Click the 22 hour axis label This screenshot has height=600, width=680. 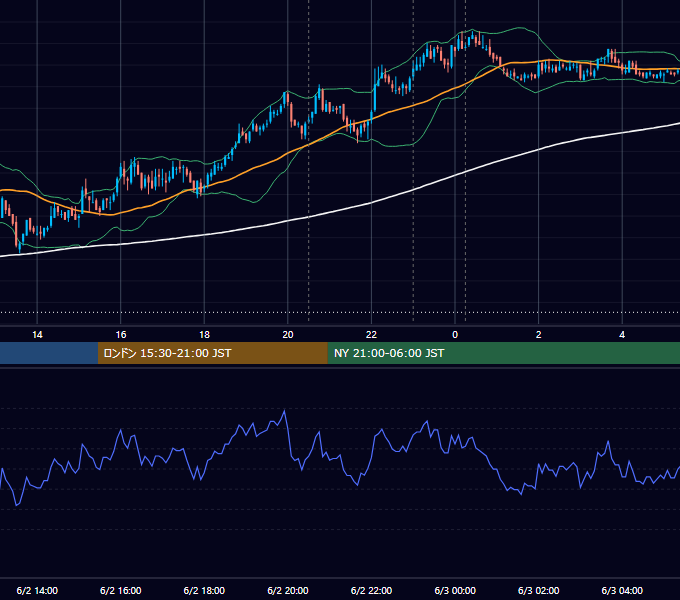371,335
